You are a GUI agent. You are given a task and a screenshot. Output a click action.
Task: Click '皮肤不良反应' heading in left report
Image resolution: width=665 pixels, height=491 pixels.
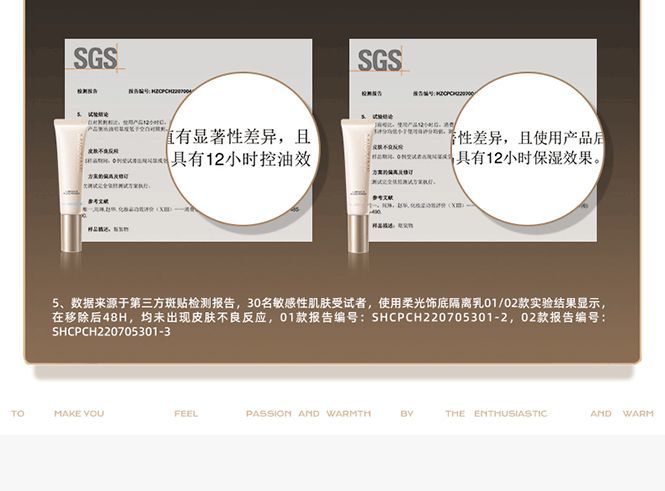(103, 151)
